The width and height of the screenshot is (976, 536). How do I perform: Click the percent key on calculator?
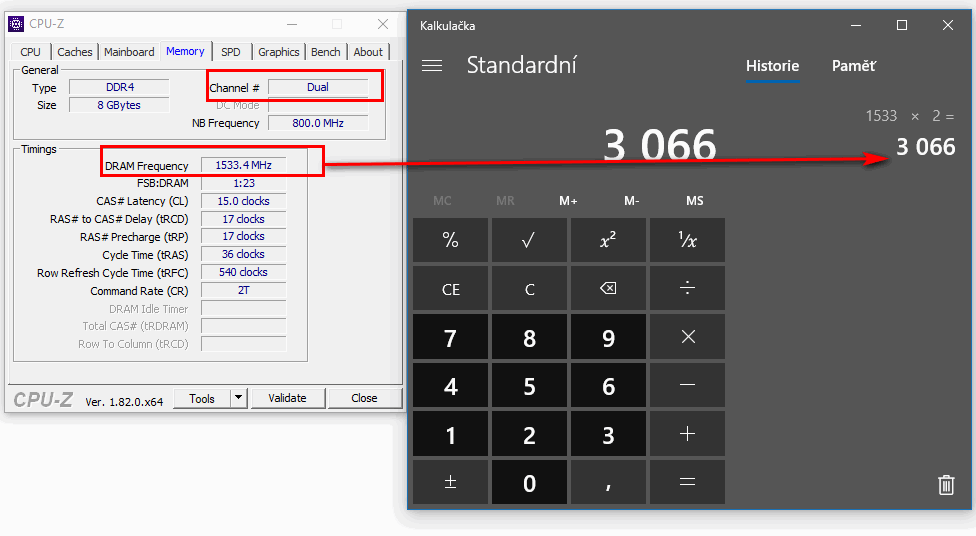point(451,240)
